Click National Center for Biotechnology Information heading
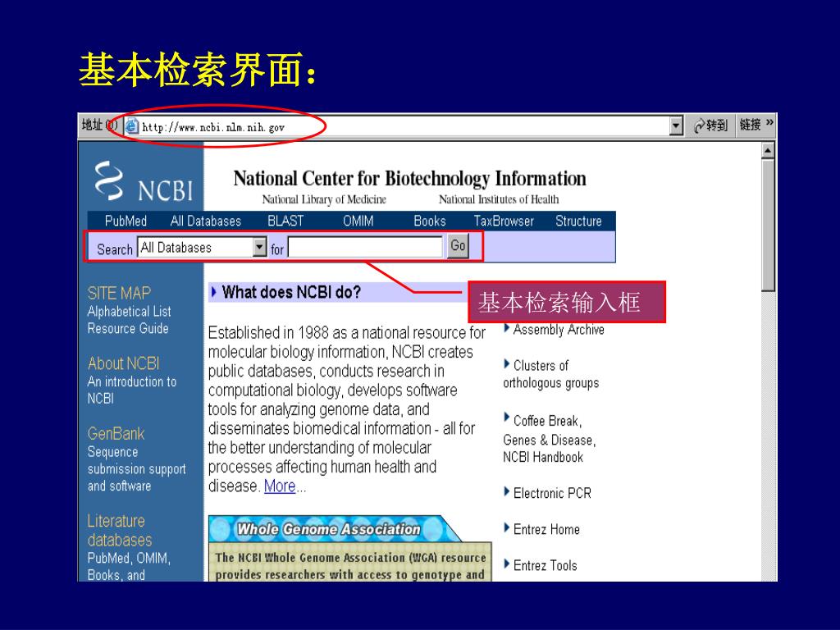 point(410,178)
